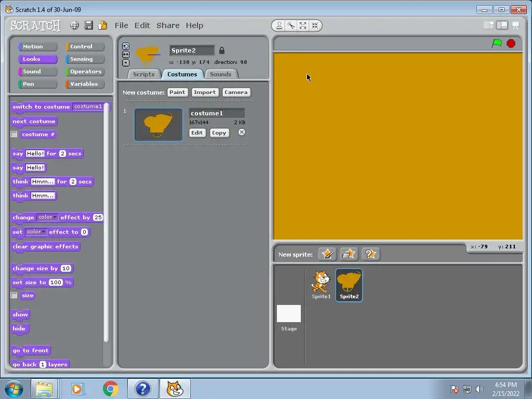Click the Sprite2 name input field
Image resolution: width=532 pixels, height=399 pixels.
(192, 50)
